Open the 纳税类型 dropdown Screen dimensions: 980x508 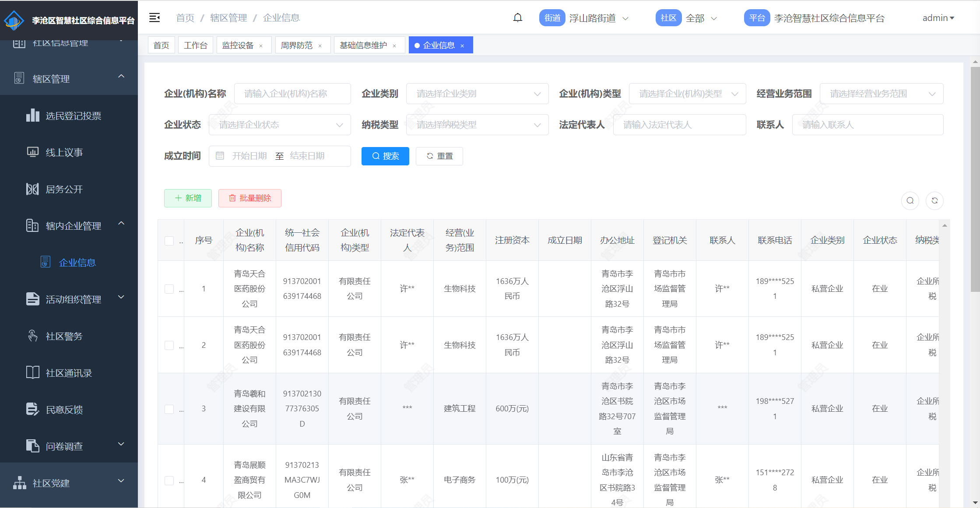click(x=477, y=125)
